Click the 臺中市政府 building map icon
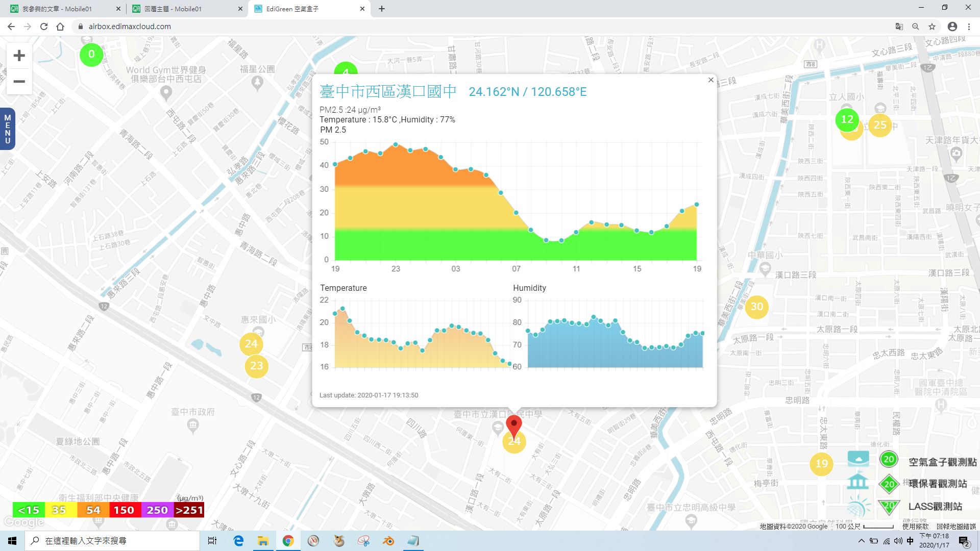 (193, 425)
